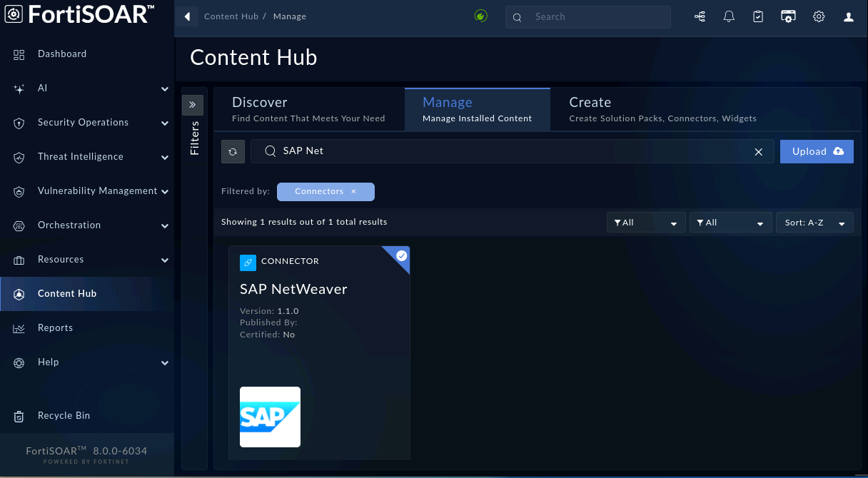Refresh the content list

233,151
